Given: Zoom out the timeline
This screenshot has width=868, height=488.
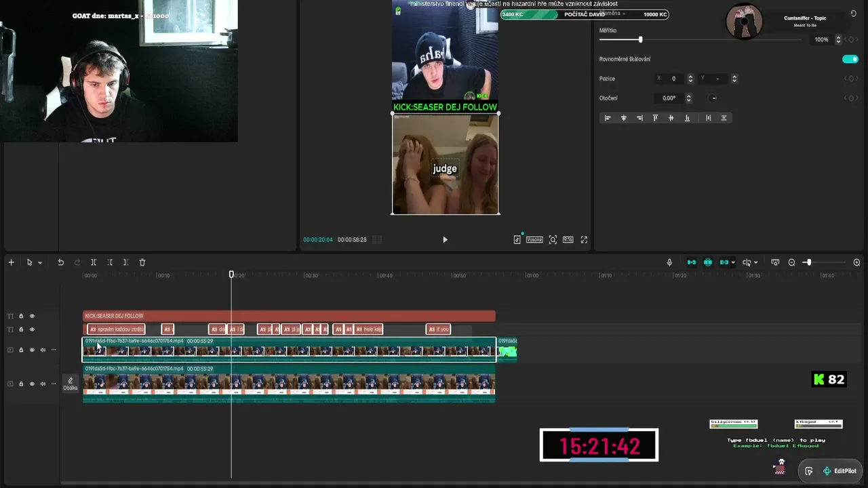Looking at the screenshot, I should pos(791,262).
